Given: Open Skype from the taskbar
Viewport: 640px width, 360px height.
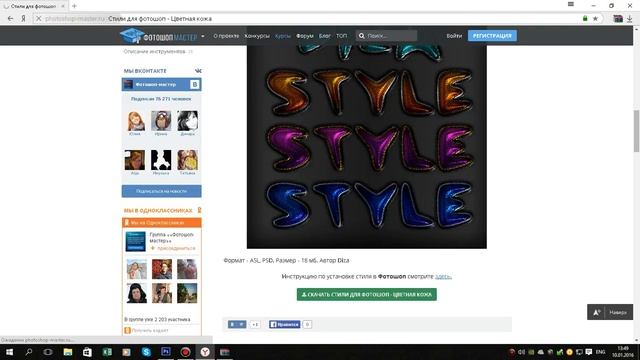Looking at the screenshot, I should [x=146, y=352].
